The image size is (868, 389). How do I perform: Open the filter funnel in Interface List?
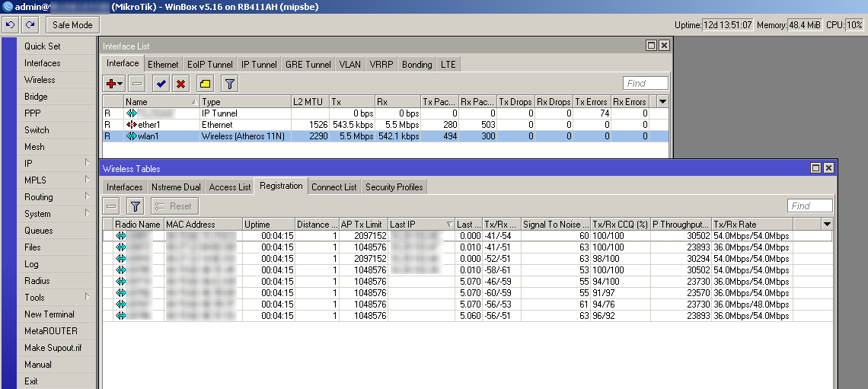point(230,84)
